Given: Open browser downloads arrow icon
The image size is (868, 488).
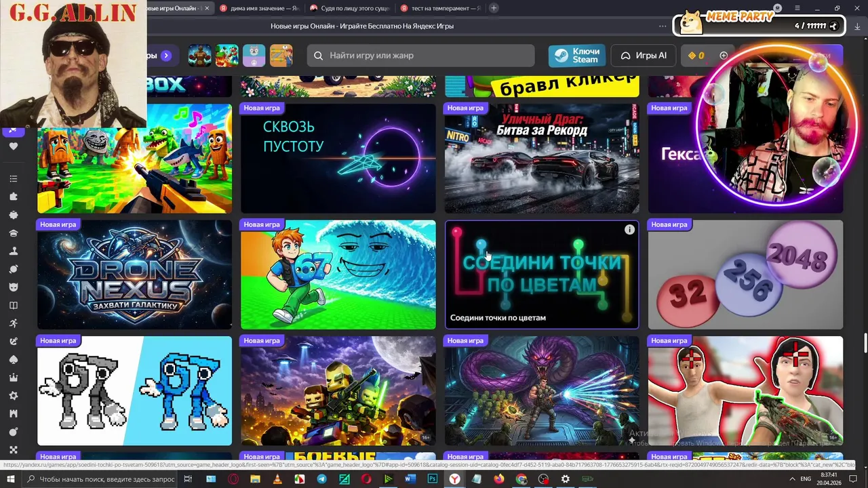Looking at the screenshot, I should [857, 26].
